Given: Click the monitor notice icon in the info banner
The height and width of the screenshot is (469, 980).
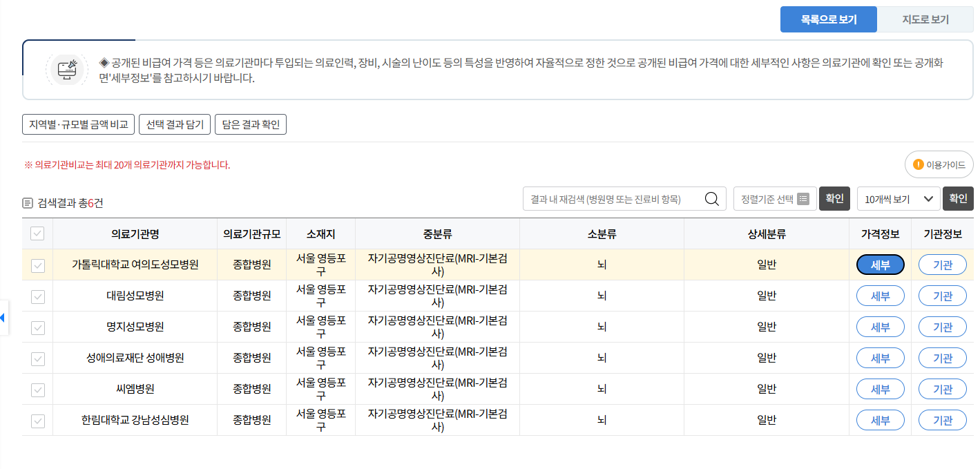Looking at the screenshot, I should pos(66,69).
